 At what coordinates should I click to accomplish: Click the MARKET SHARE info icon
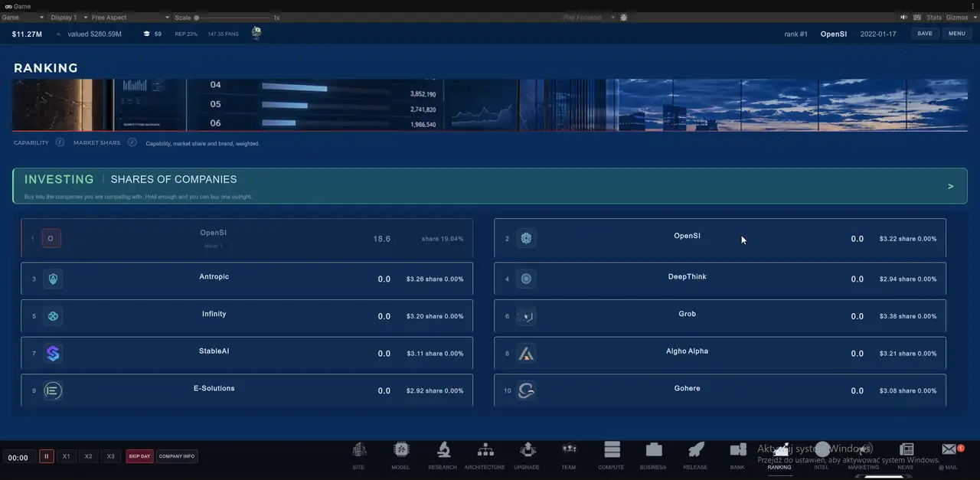click(132, 142)
